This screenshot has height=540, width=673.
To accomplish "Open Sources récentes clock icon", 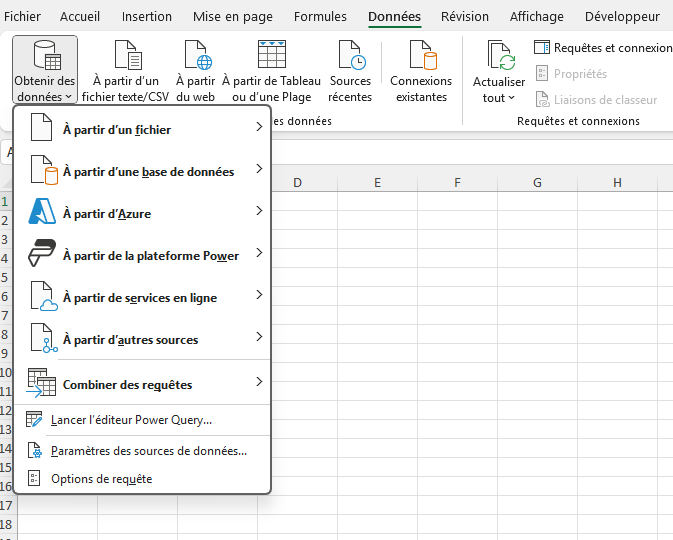I will click(352, 55).
